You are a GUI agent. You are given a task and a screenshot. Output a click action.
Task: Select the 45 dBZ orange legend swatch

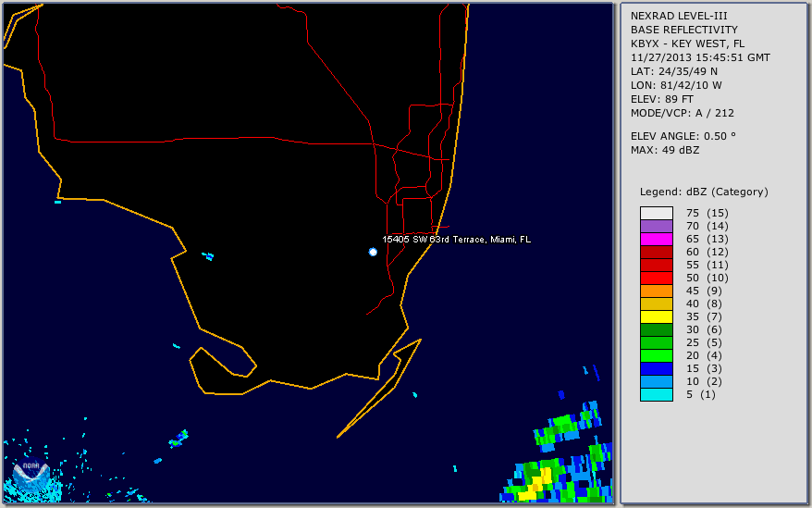656,291
